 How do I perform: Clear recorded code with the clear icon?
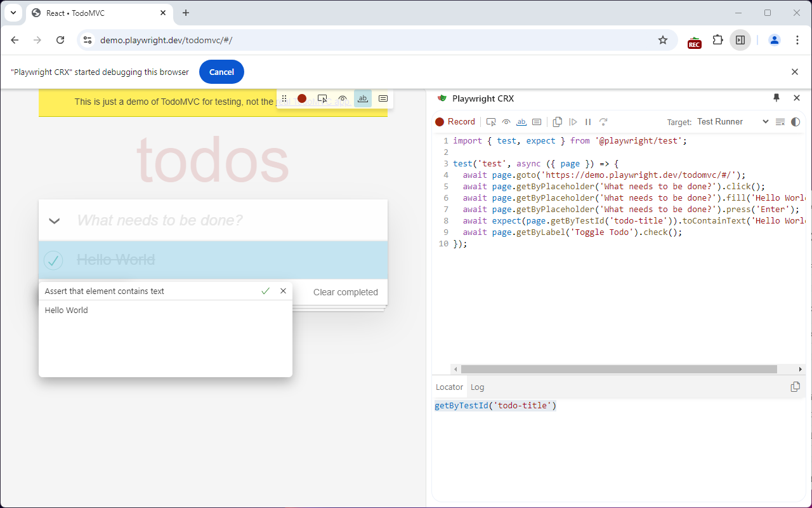click(x=780, y=122)
